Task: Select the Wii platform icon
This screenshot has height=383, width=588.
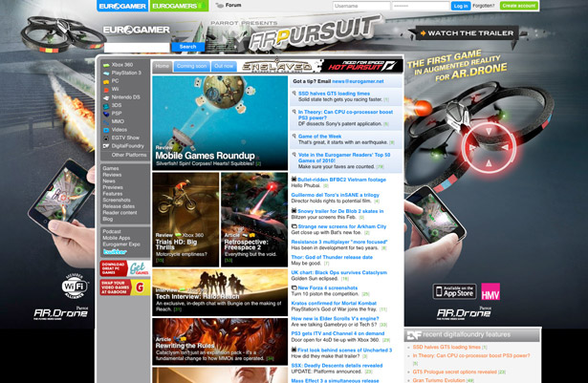Action: pyautogui.click(x=106, y=90)
